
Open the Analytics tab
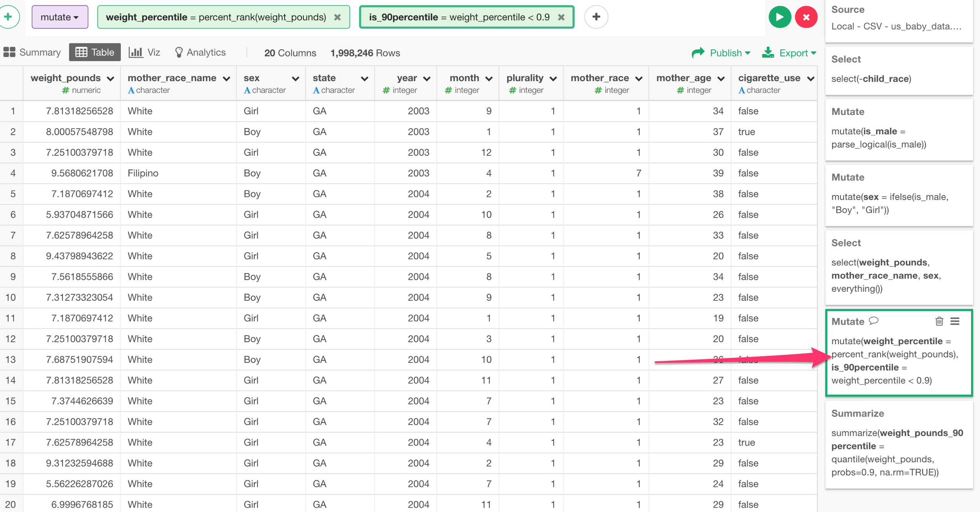(200, 52)
